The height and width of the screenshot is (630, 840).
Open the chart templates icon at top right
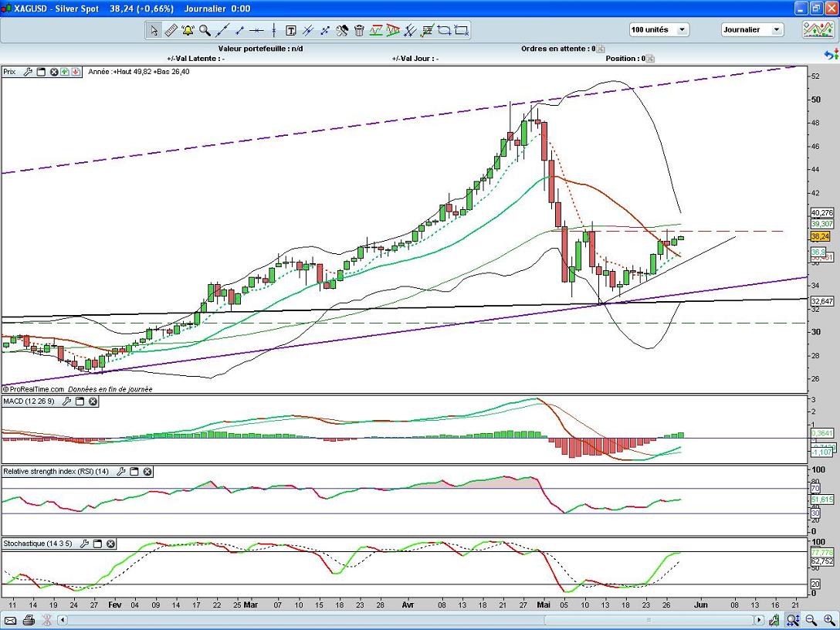[x=816, y=30]
